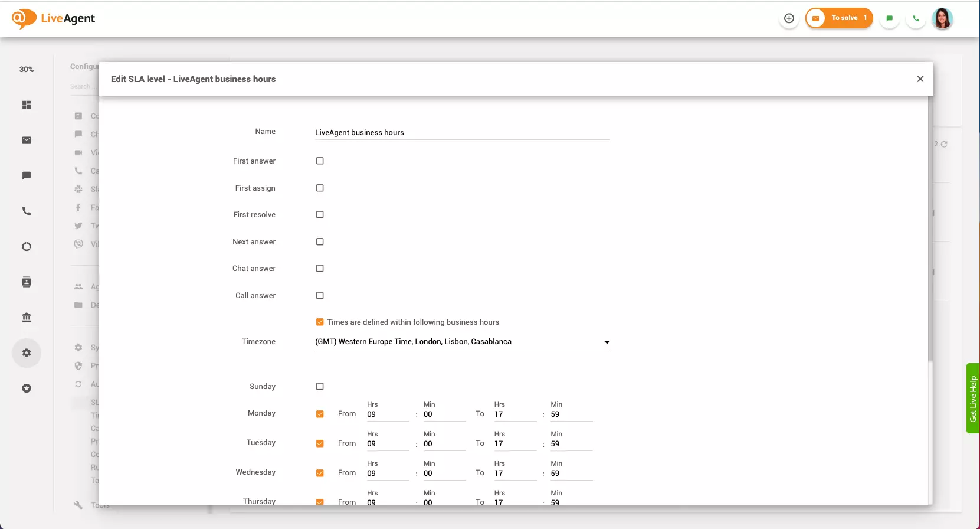The image size is (980, 529).
Task: Click the green chat status icon in header
Action: coord(889,18)
